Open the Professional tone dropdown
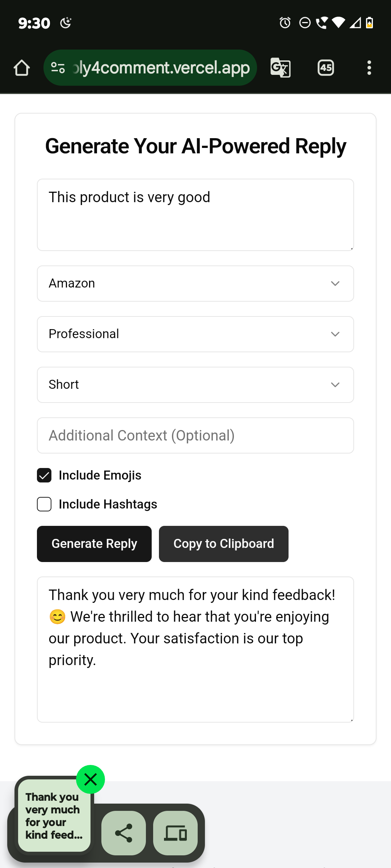Viewport: 391px width, 868px height. [195, 334]
